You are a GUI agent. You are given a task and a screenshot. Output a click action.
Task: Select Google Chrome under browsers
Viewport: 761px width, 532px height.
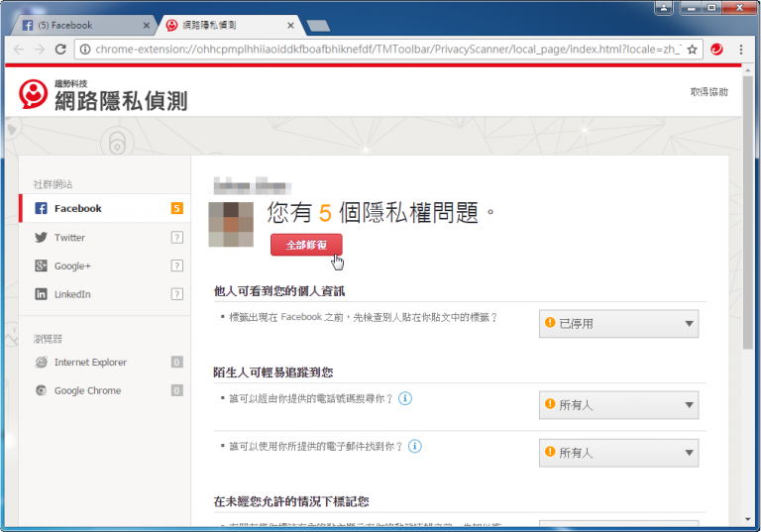[x=105, y=390]
